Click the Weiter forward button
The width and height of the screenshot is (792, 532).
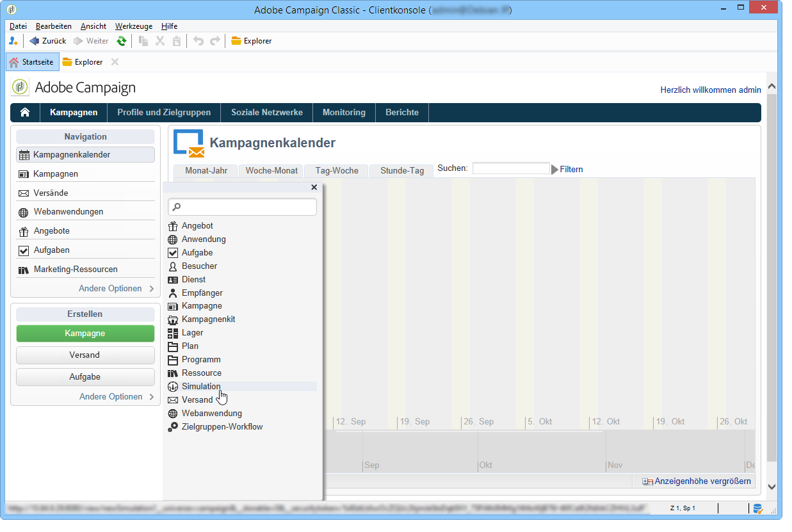91,41
